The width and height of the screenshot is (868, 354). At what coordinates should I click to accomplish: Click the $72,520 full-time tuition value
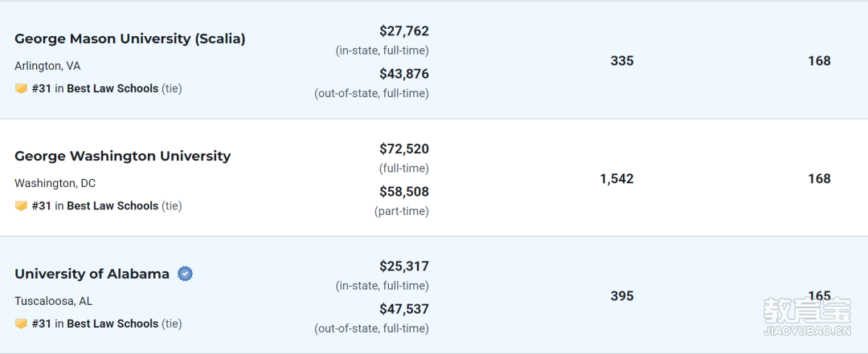[404, 149]
